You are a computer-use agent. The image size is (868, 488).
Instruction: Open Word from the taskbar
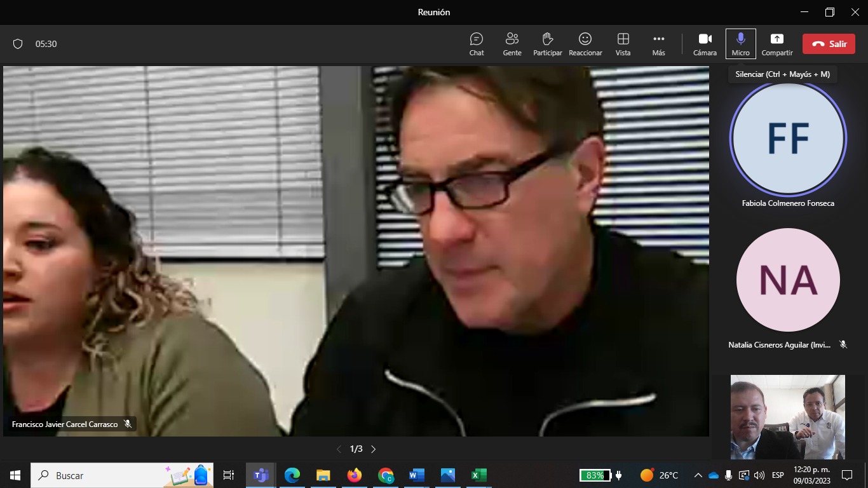pos(417,475)
